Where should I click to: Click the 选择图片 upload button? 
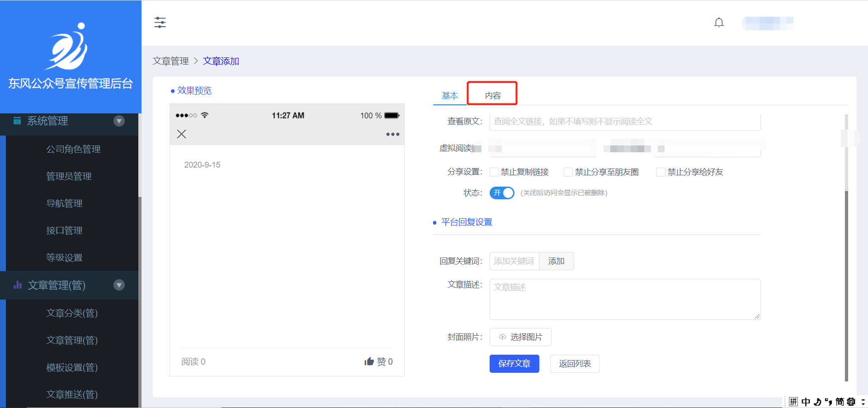520,337
